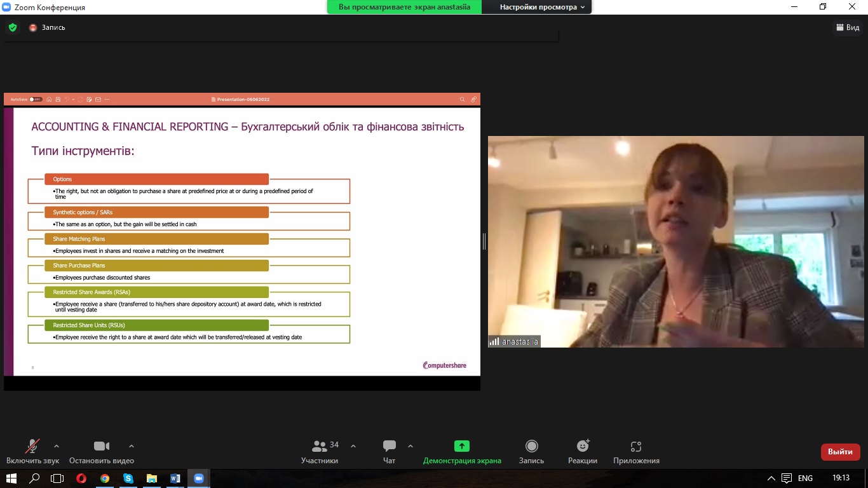Click the green encryption shield icon
The image size is (868, 488).
12,27
